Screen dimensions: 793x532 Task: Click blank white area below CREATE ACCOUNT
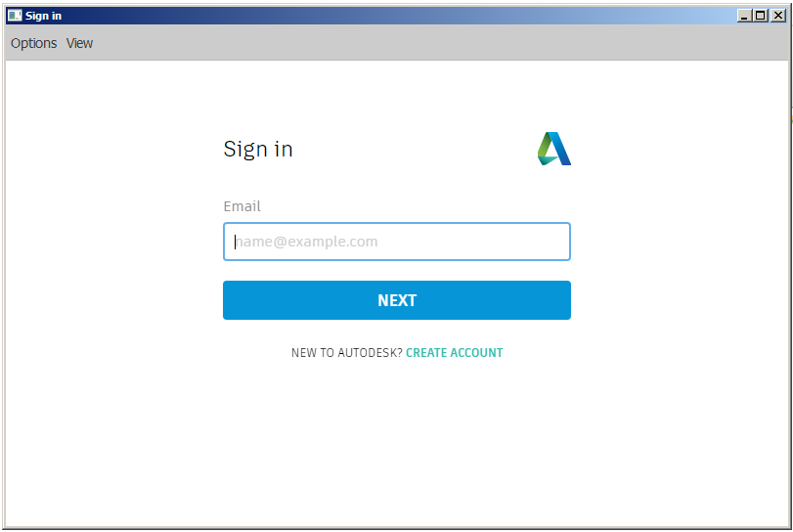coord(397,440)
